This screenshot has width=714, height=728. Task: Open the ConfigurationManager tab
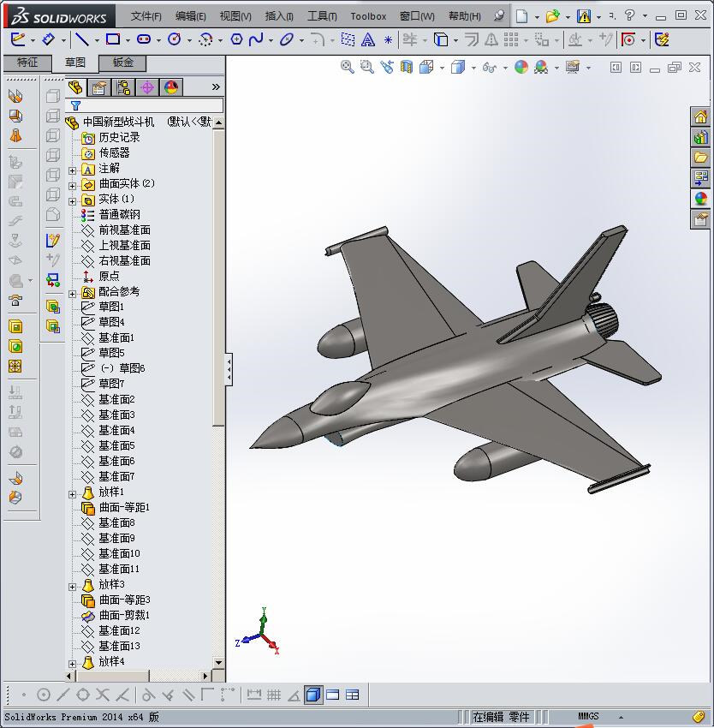click(123, 87)
